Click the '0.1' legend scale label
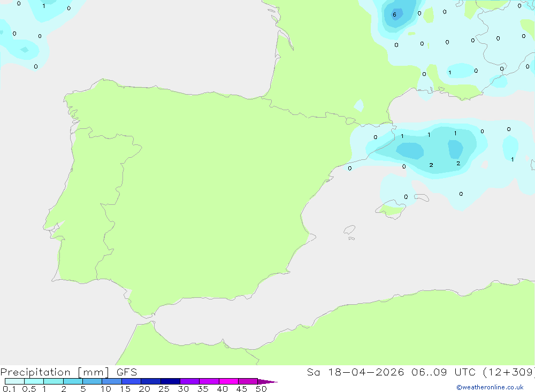The height and width of the screenshot is (392, 535). 9,389
